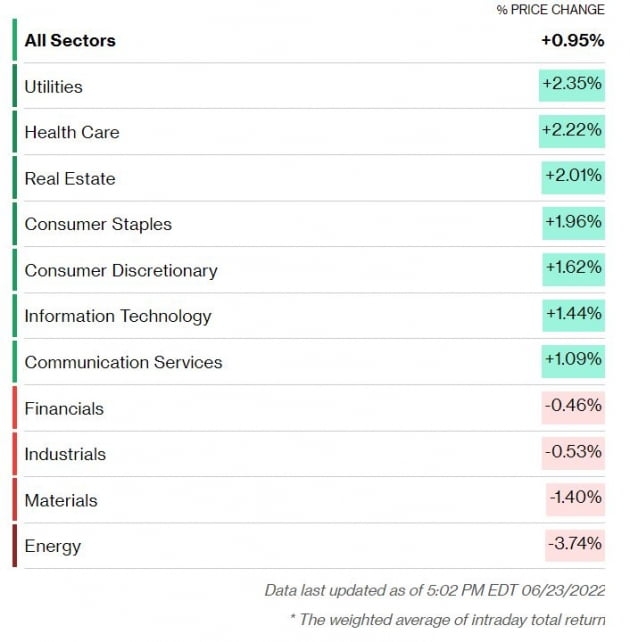Select the Health Care sector
Image resolution: width=630 pixels, height=642 pixels.
72,132
